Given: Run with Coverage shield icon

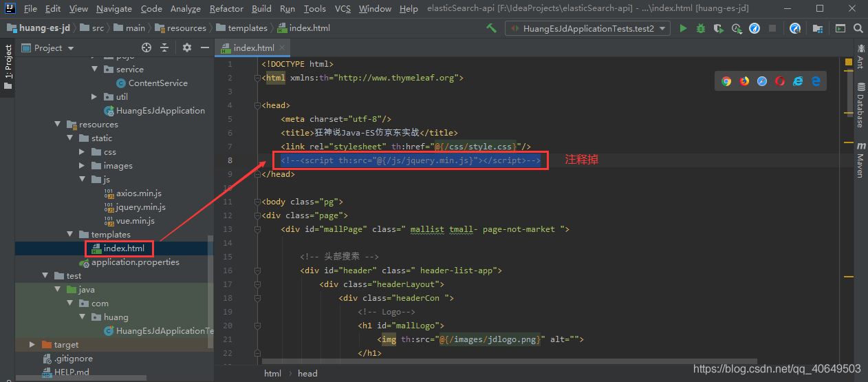Looking at the screenshot, I should (x=719, y=28).
